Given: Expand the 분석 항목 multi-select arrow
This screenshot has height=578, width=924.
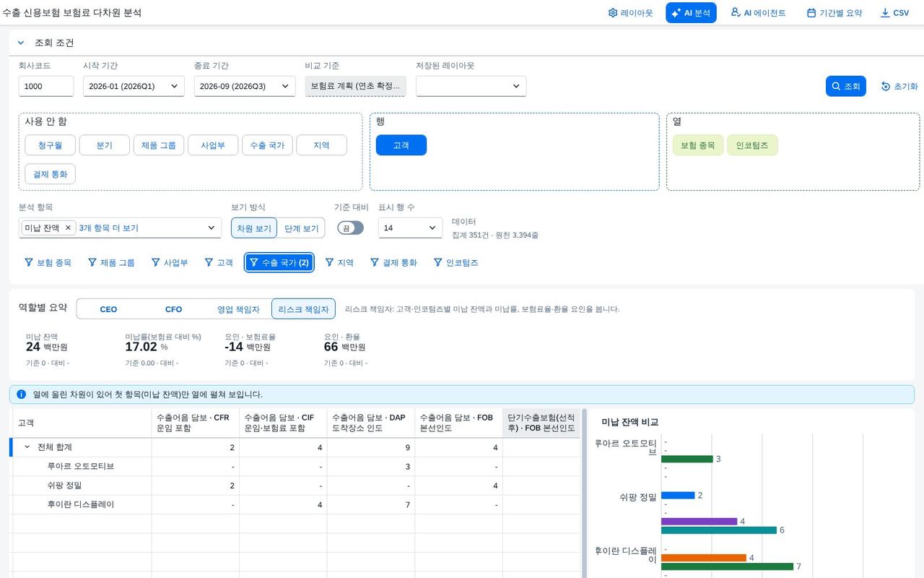Looking at the screenshot, I should [x=212, y=228].
